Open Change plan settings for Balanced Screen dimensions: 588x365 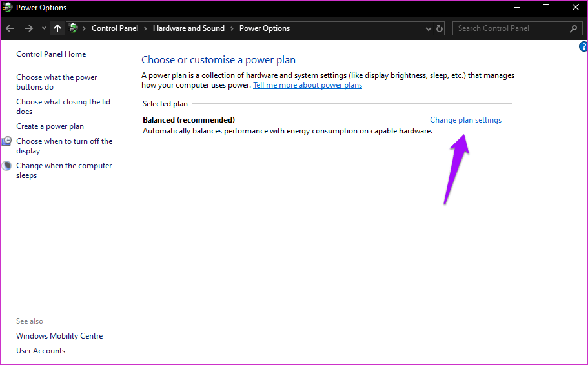click(465, 120)
